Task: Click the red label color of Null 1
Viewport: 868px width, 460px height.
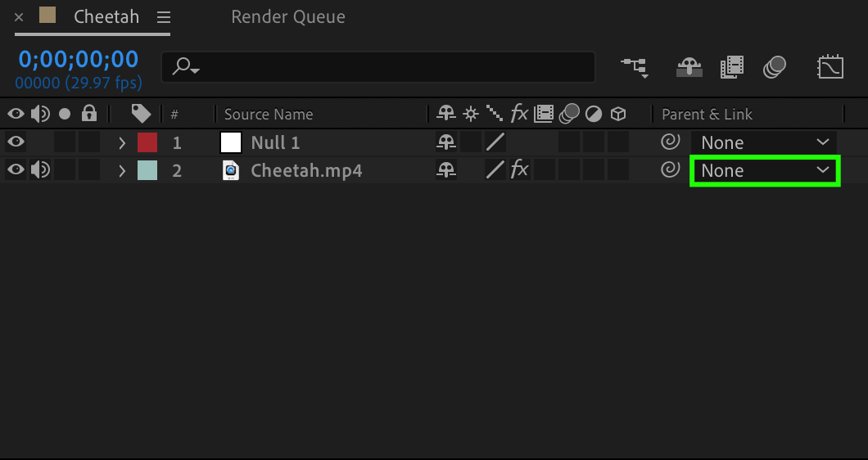Action: pos(147,142)
